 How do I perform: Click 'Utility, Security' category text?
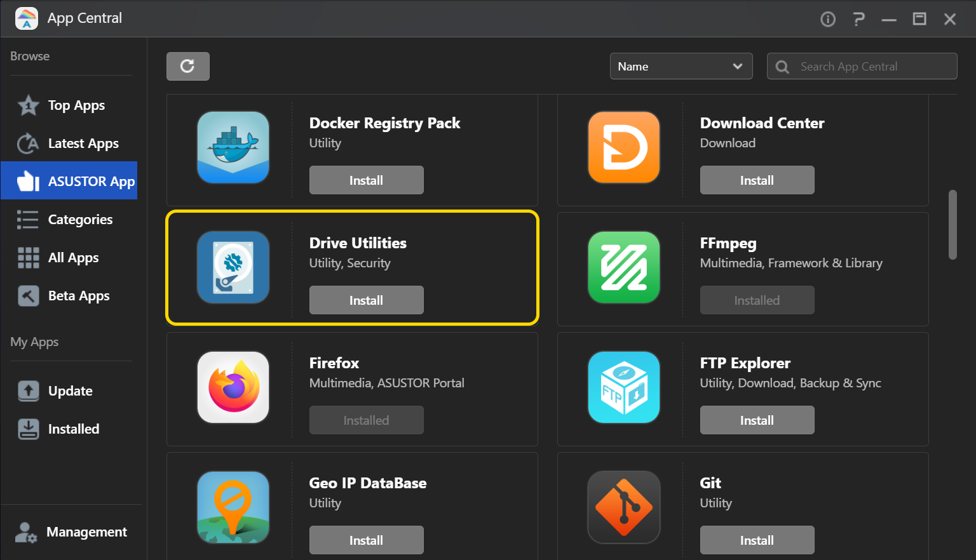coord(350,263)
